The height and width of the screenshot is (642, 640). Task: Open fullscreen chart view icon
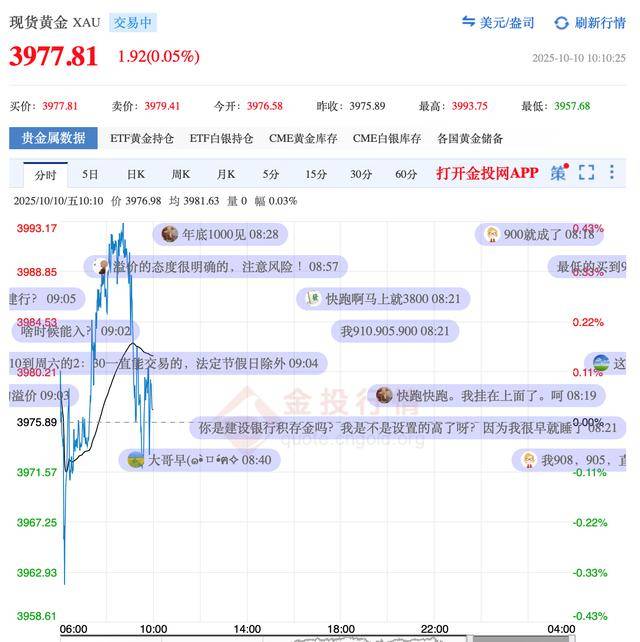(x=587, y=173)
